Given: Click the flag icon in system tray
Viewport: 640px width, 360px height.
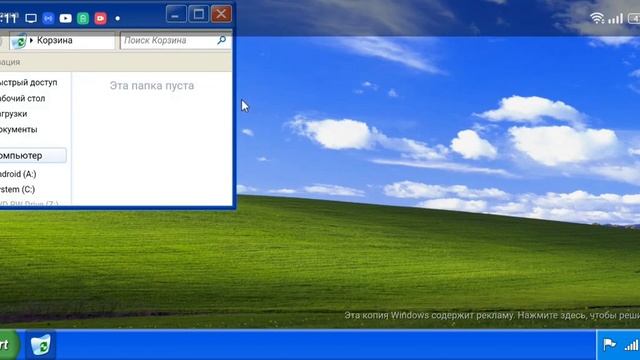Looking at the screenshot, I should point(609,344).
